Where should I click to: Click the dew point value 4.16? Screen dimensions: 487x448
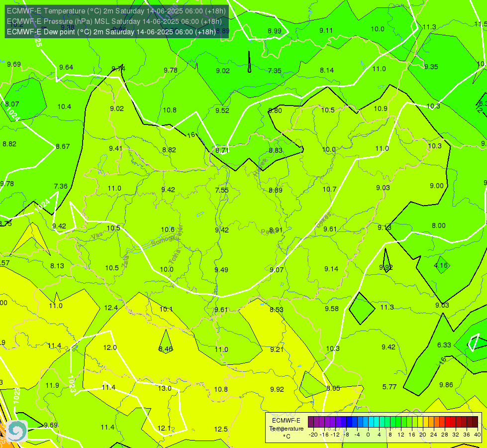[x=441, y=265]
